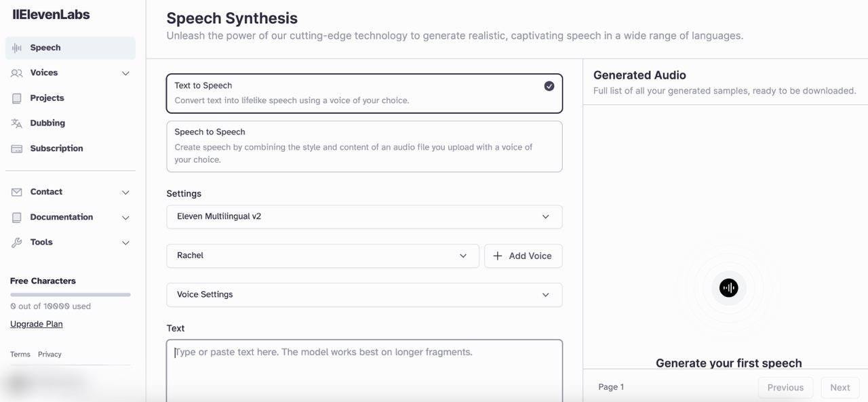This screenshot has width=868, height=402.
Task: Click the Speech Synthesis heading
Action: click(232, 18)
